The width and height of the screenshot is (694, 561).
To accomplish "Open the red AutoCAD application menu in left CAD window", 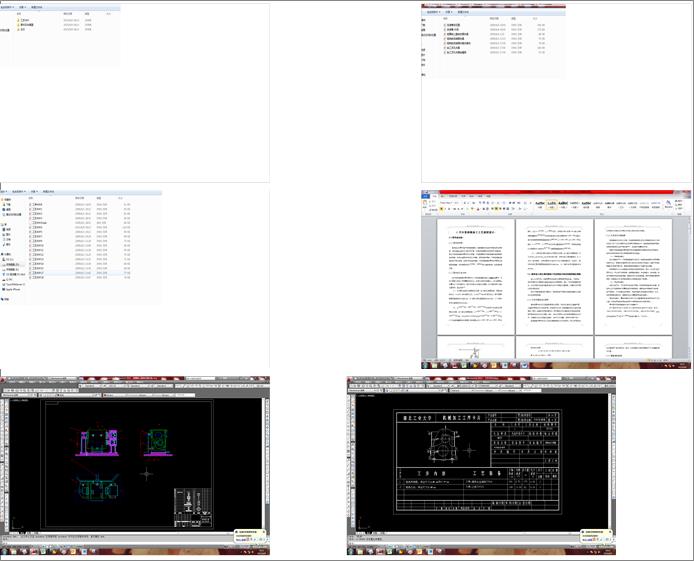I will (3, 380).
